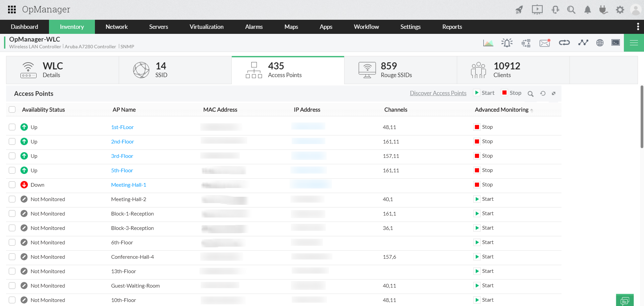This screenshot has height=306, width=644.
Task: Click the device alarm beacon icon
Action: point(507,43)
